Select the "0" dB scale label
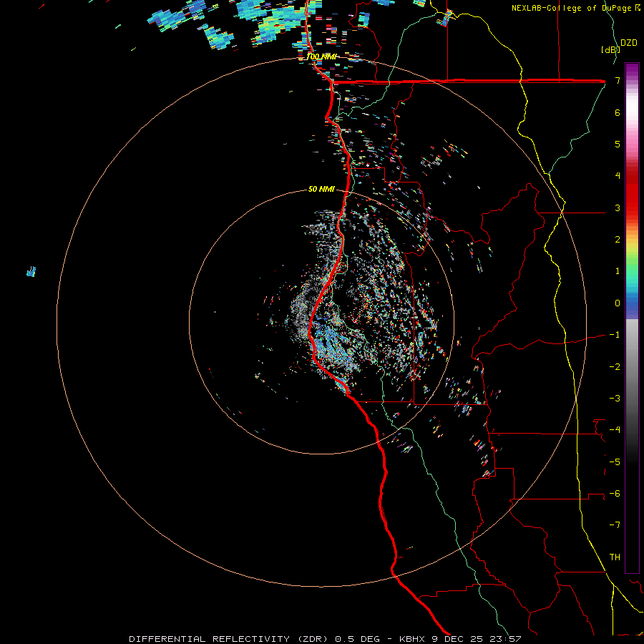The image size is (644, 644). tap(618, 303)
